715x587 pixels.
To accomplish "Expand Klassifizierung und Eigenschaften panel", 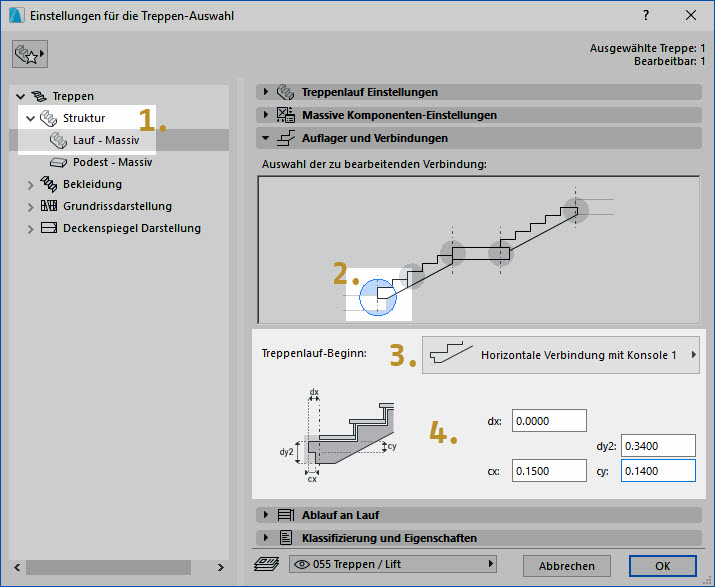I will point(265,538).
